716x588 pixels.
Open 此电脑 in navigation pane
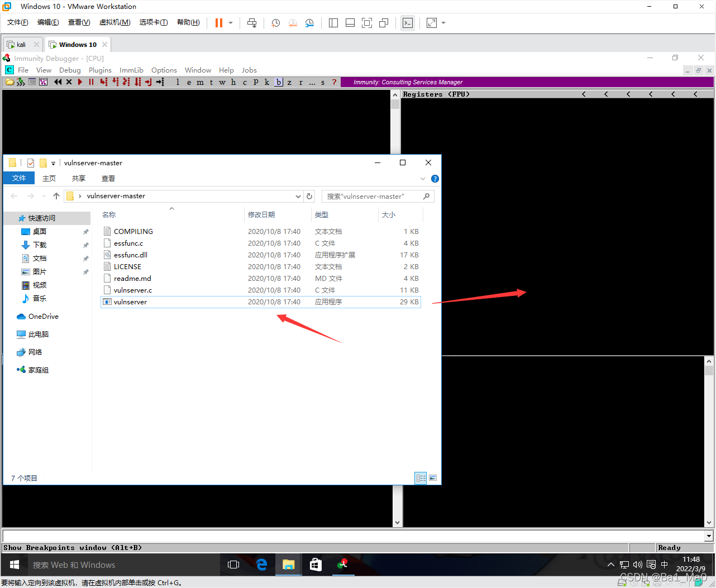click(39, 334)
